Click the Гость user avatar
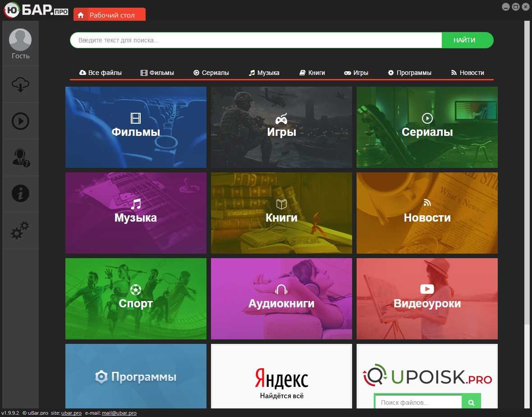The image size is (532, 417). tap(20, 40)
